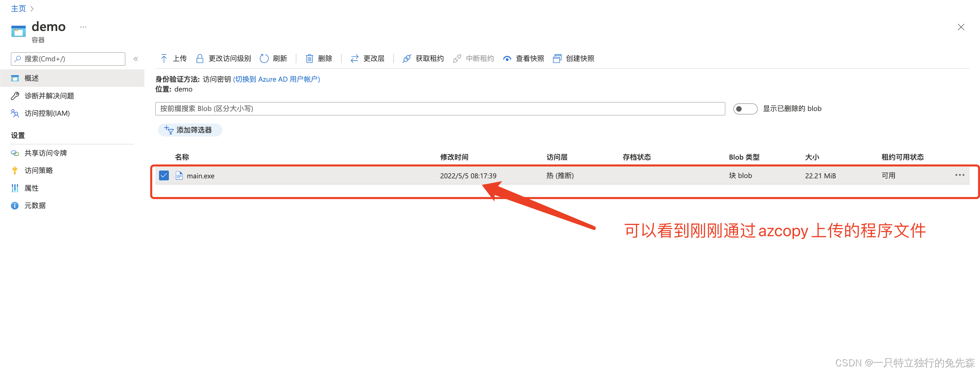The image size is (980, 371).
Task: Click the 添加筛选器 button
Action: click(x=190, y=130)
